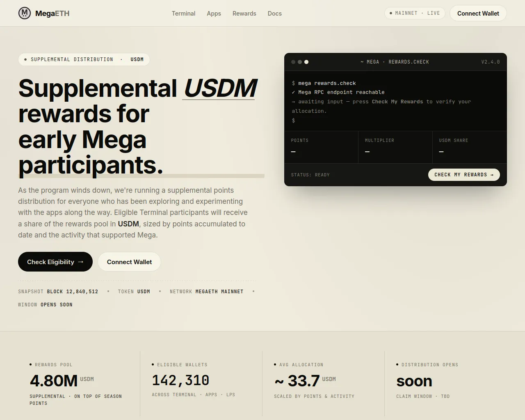Click the Supplemental Distribution USDM badge
Screen dimensions: 525x420
coord(84,59)
